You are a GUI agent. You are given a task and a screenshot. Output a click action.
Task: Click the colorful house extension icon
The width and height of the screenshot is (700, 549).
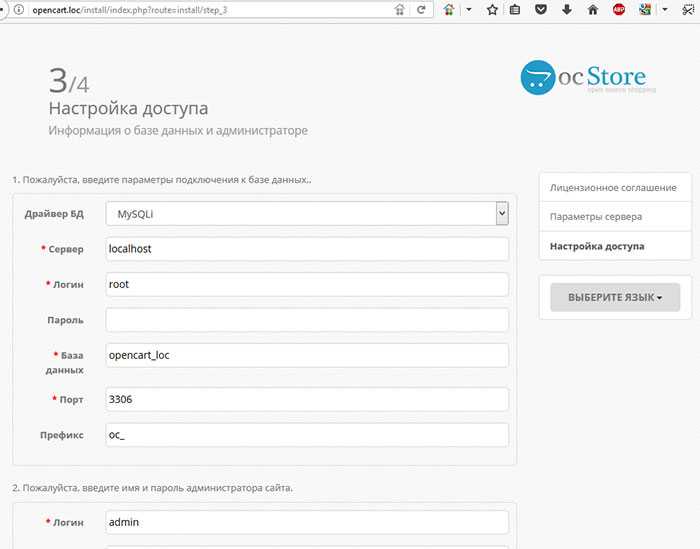click(x=449, y=9)
